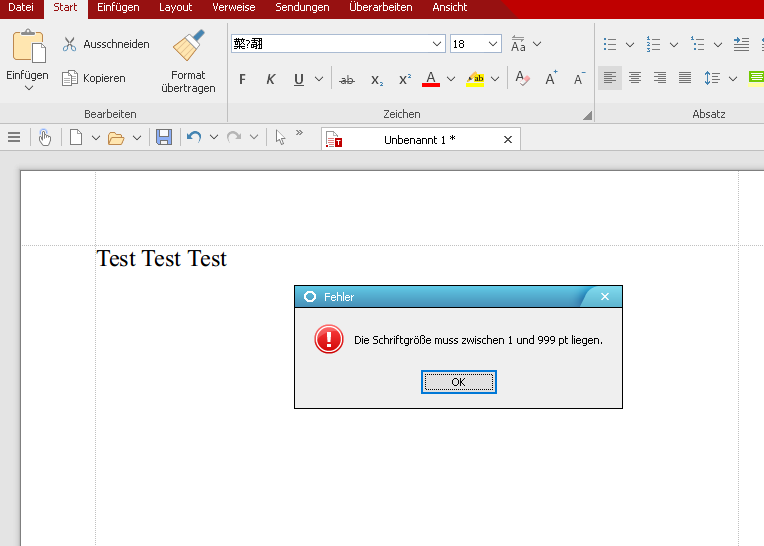Click bullet list icon
Screen dimensions: 764x546
tap(610, 44)
